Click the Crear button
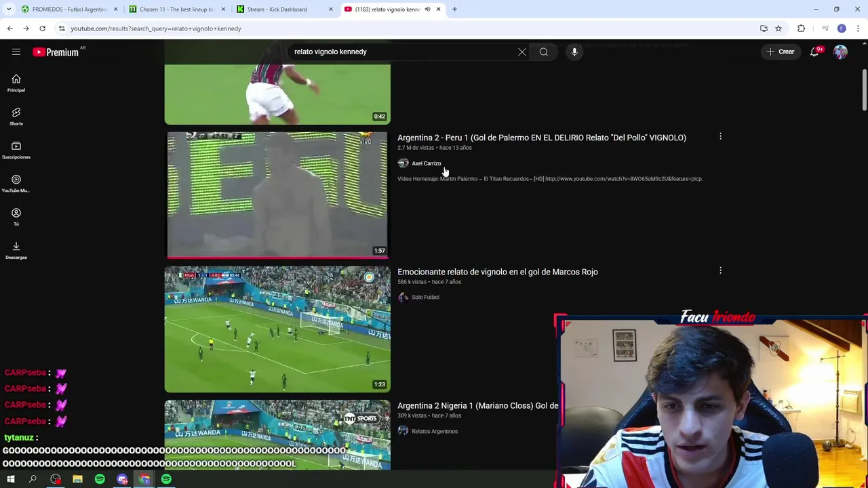868x488 pixels. tap(781, 52)
